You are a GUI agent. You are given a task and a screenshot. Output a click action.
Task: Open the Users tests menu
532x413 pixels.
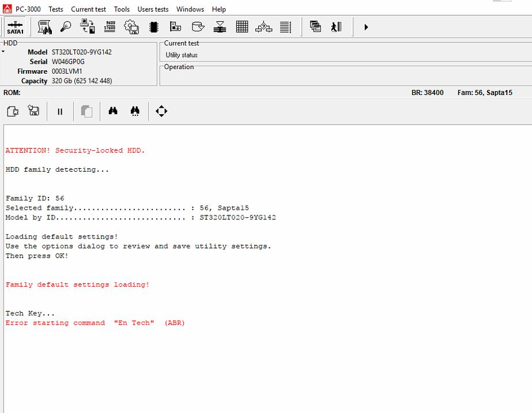coord(153,9)
